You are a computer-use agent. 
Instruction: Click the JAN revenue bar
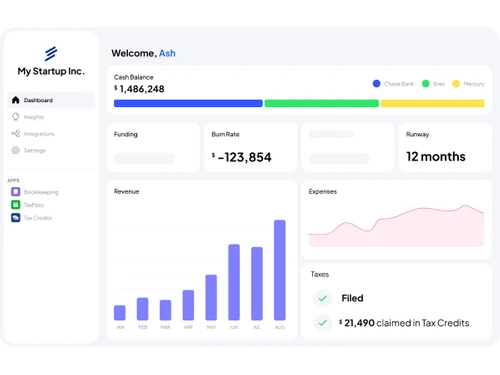pos(120,313)
